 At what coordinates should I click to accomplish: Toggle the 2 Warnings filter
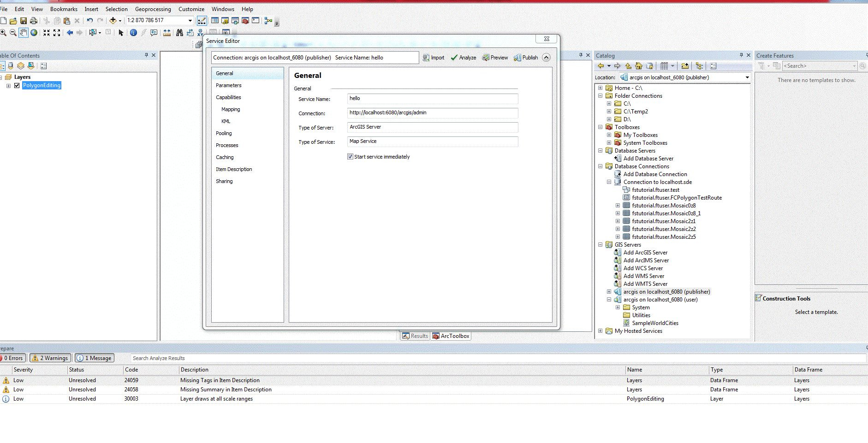(x=51, y=358)
